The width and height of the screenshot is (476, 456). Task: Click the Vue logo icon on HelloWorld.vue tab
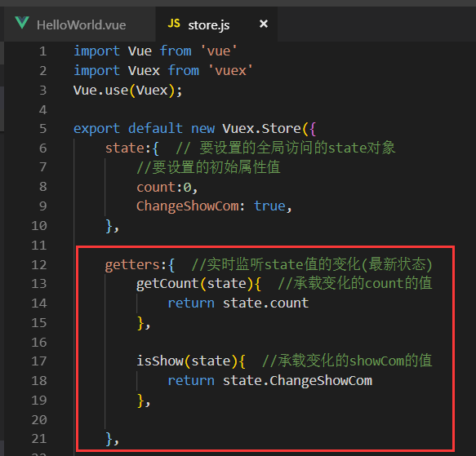22,23
